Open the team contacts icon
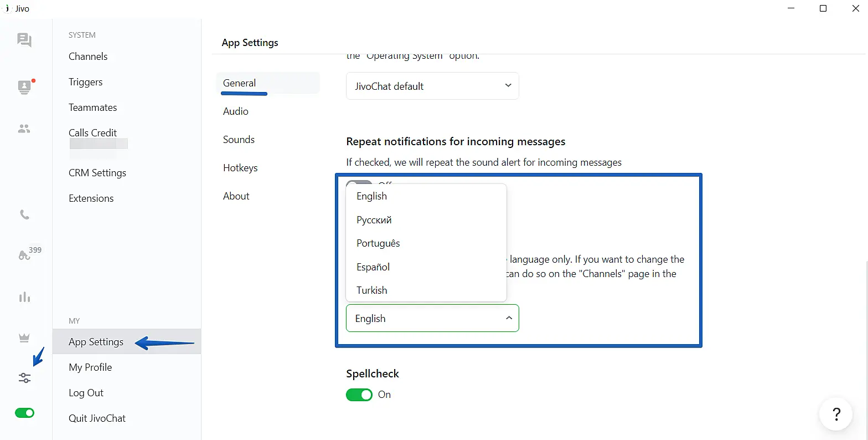The image size is (868, 440). (24, 129)
